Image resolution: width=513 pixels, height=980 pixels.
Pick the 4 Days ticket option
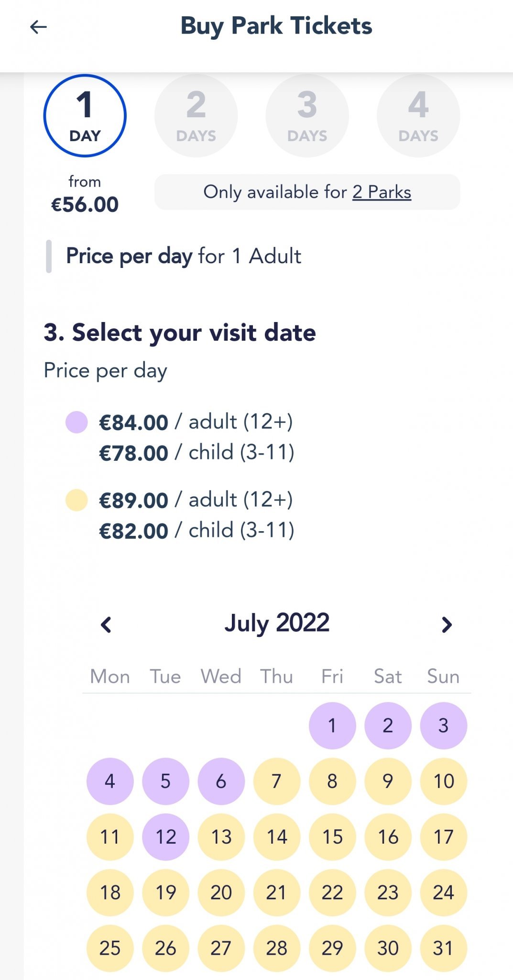tap(418, 116)
